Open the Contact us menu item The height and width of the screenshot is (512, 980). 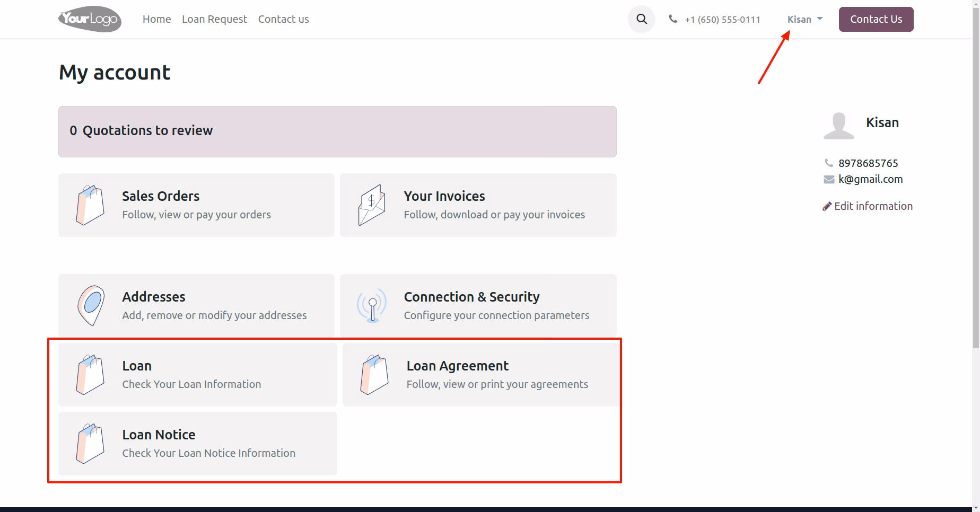[x=283, y=19]
